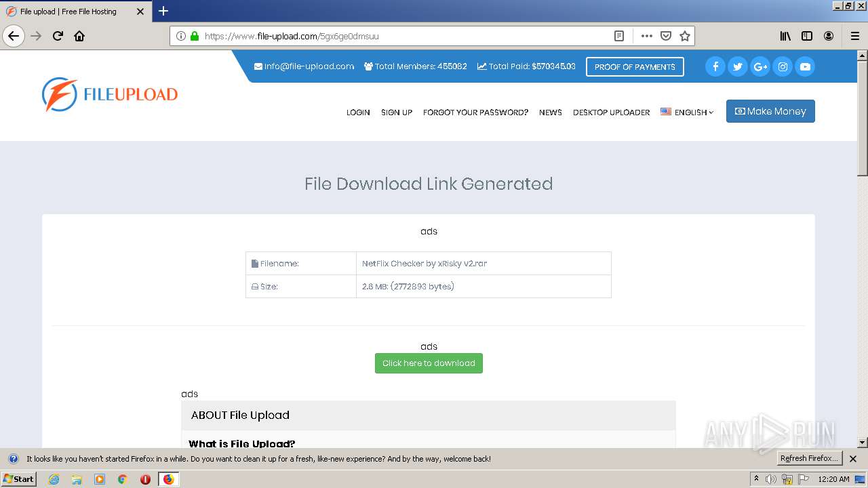Image resolution: width=868 pixels, height=488 pixels.
Task: Go back using the browser back arrow
Action: click(x=14, y=36)
